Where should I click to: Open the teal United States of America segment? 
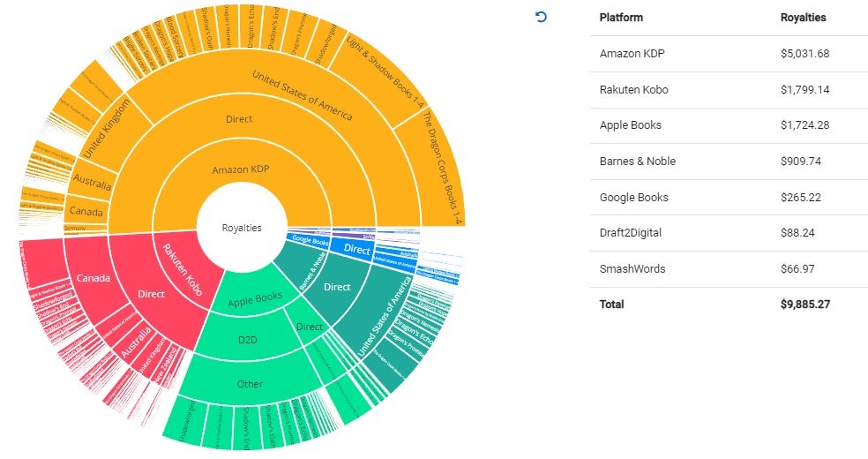[385, 316]
